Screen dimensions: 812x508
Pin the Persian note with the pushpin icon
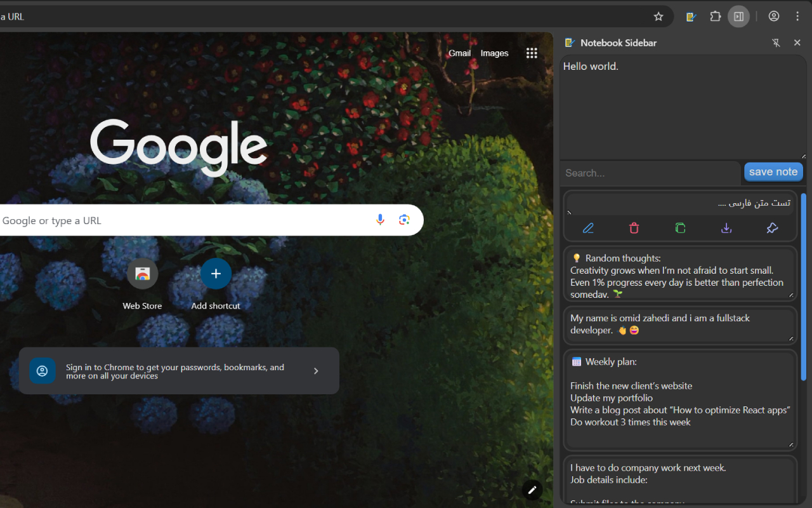[772, 228]
